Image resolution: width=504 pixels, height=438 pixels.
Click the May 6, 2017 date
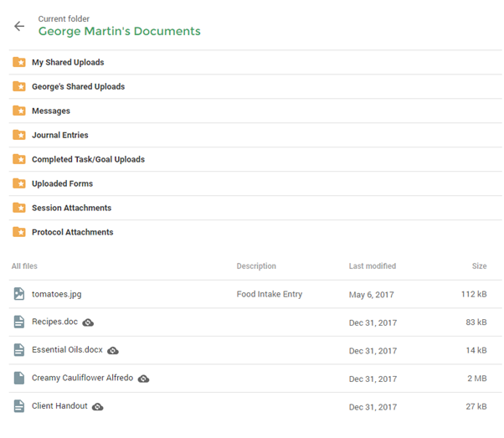[x=371, y=295]
